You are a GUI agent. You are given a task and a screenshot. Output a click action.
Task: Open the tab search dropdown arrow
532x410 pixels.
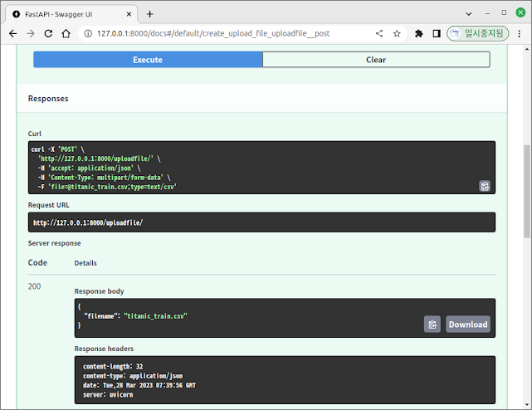[x=469, y=14]
